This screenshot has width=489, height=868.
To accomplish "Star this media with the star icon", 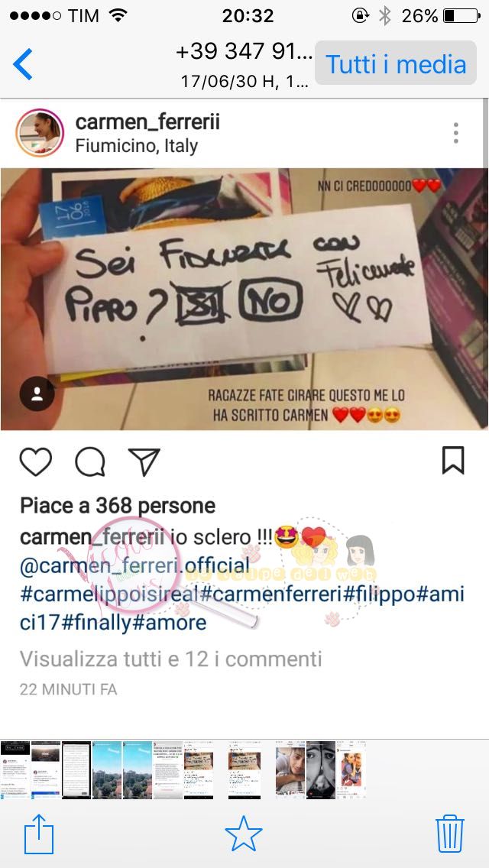I will click(x=244, y=834).
